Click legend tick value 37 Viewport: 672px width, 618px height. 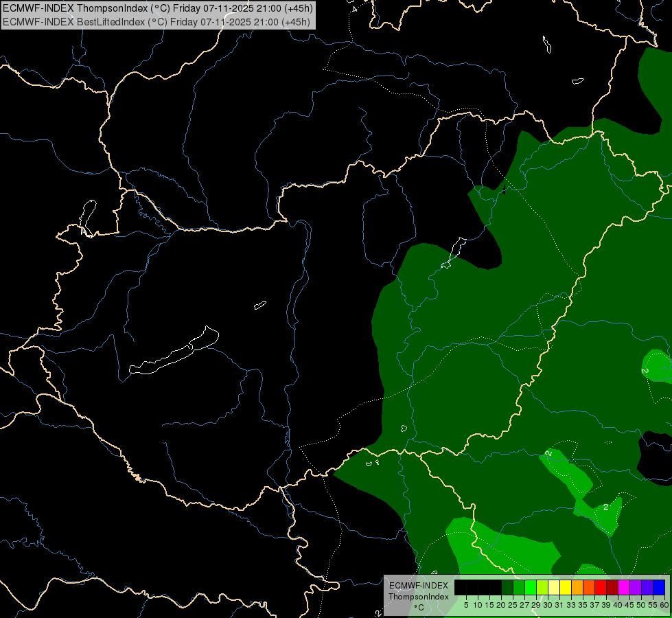594,605
